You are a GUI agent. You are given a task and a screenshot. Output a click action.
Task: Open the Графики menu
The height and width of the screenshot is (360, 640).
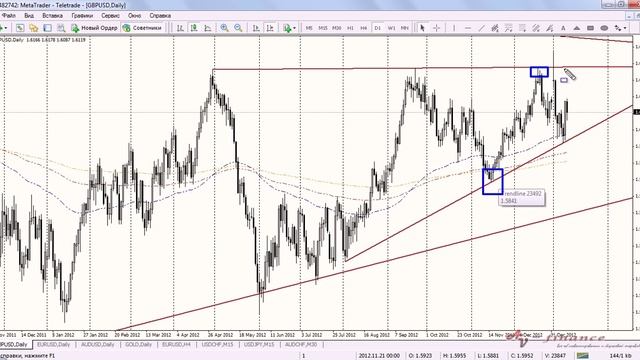pos(82,16)
